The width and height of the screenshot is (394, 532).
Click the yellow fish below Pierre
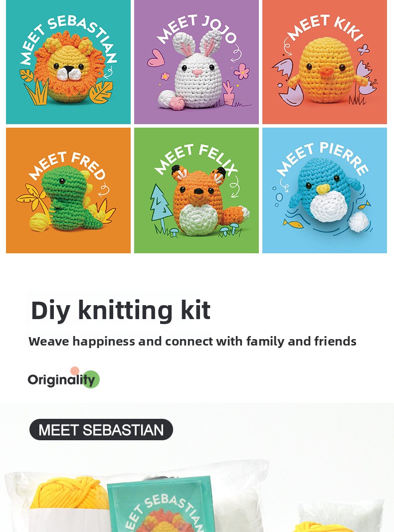293,223
